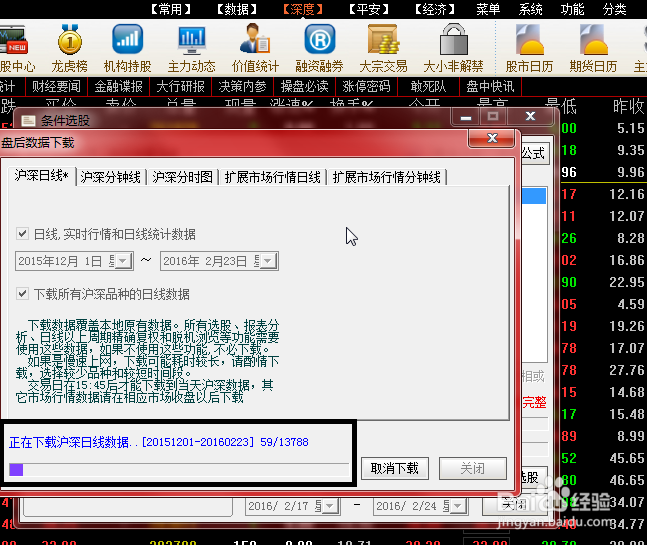647x545 pixels.
Task: Open the 2016/2/24 date dropdown in 条件选股
Action: click(x=457, y=506)
